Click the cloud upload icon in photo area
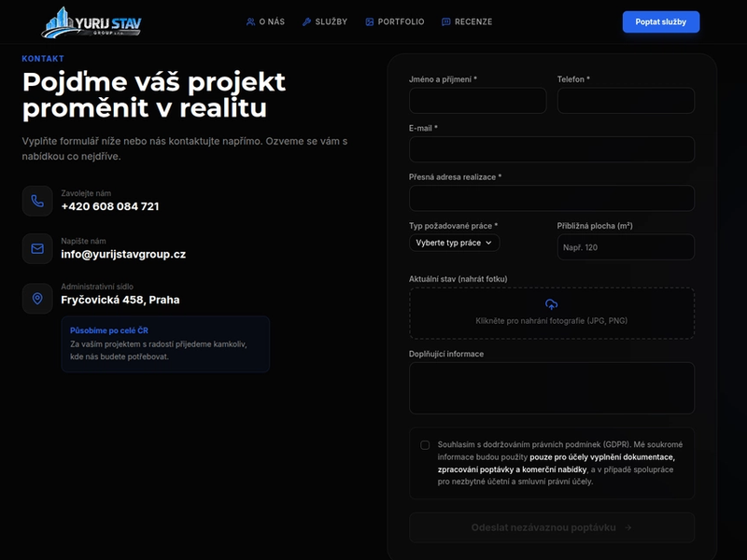Image resolution: width=747 pixels, height=560 pixels. tap(551, 304)
